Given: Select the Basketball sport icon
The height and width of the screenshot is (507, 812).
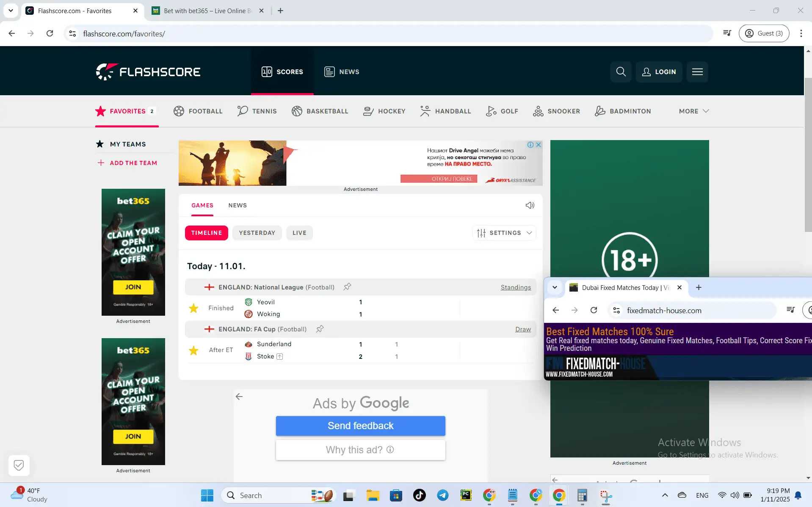Looking at the screenshot, I should coord(296,111).
